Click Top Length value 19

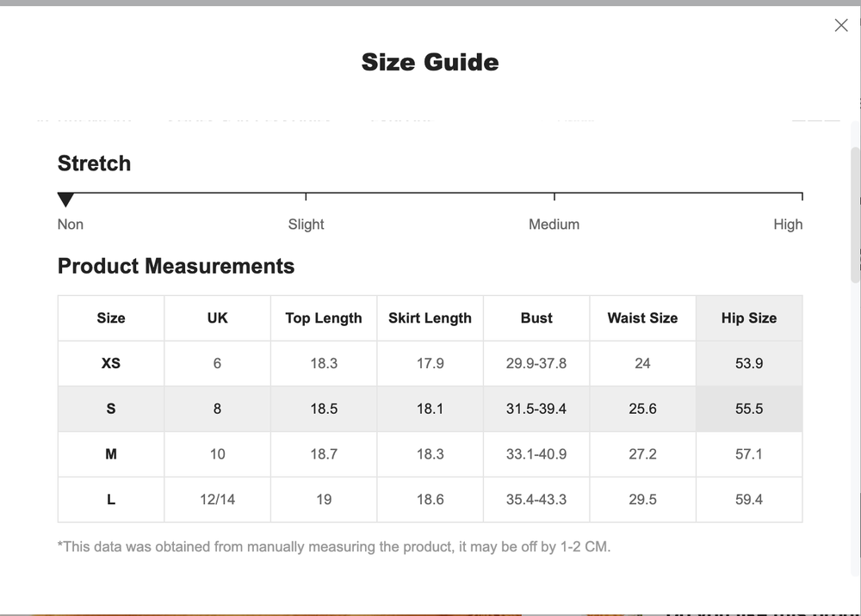click(x=324, y=500)
